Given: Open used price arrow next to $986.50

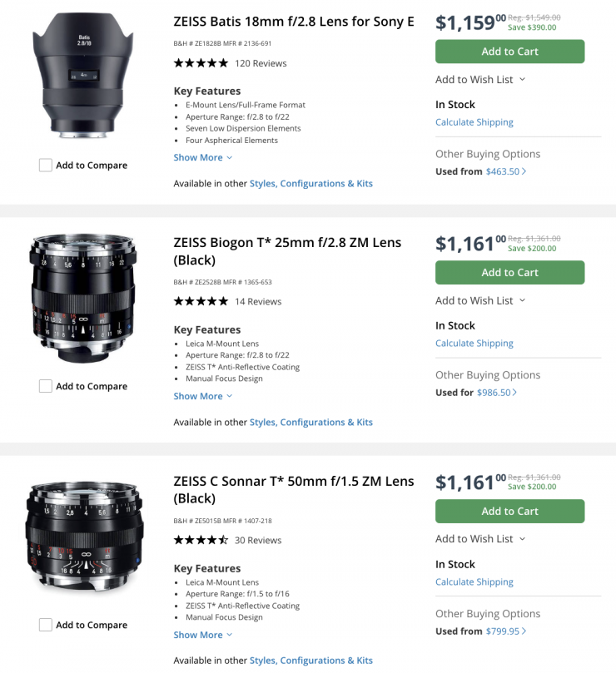Looking at the screenshot, I should [514, 393].
